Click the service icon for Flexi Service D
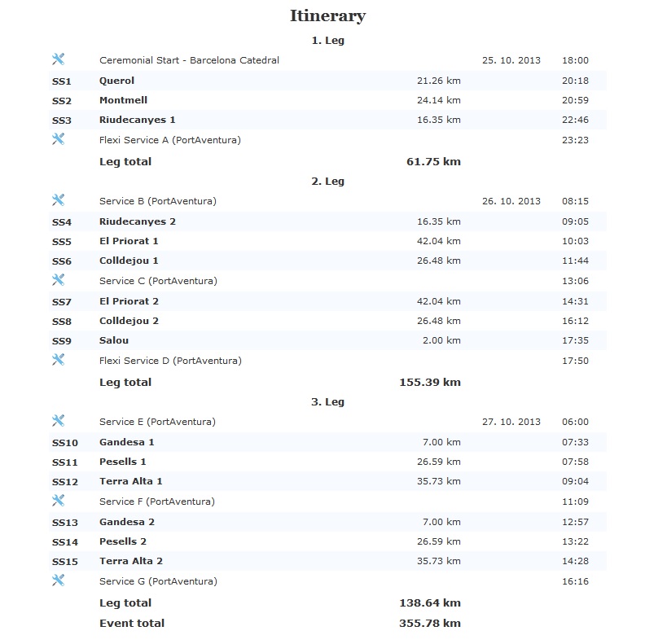The height and width of the screenshot is (644, 667). (x=58, y=360)
